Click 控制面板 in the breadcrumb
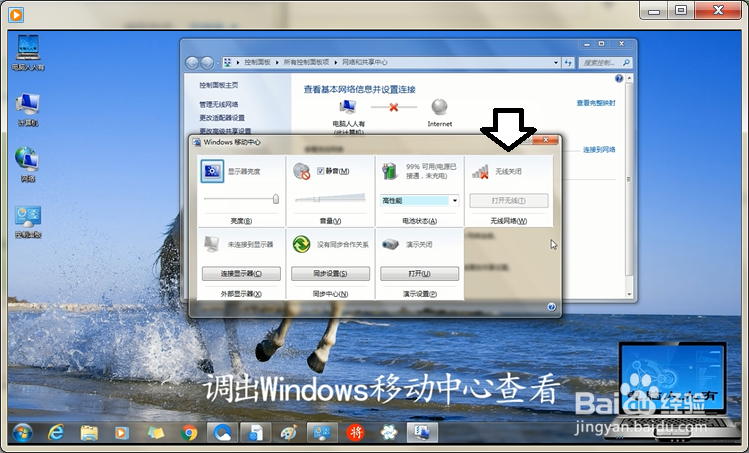Viewport: 749px width, 453px height. click(x=257, y=63)
